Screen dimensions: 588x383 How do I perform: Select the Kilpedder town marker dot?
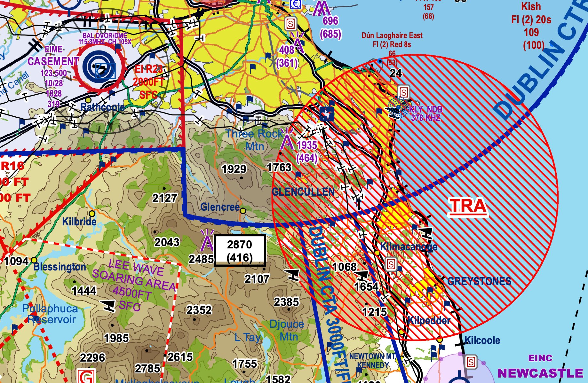pos(401,332)
